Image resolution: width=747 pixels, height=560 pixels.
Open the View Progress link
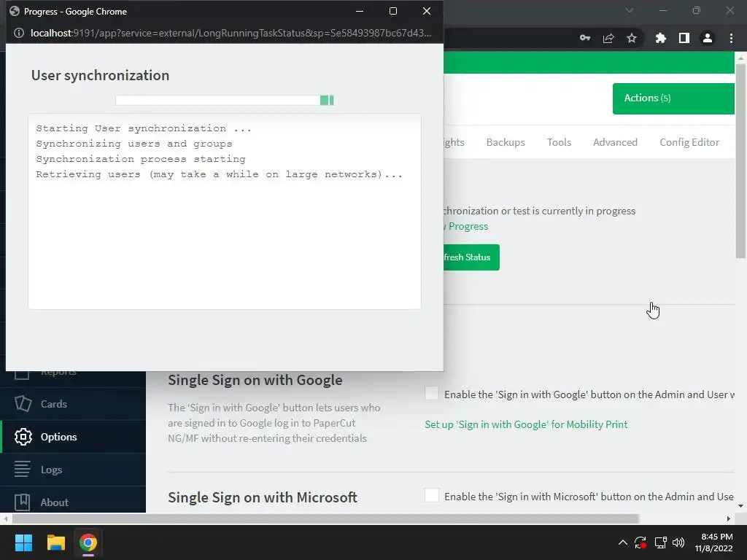[x=466, y=226]
